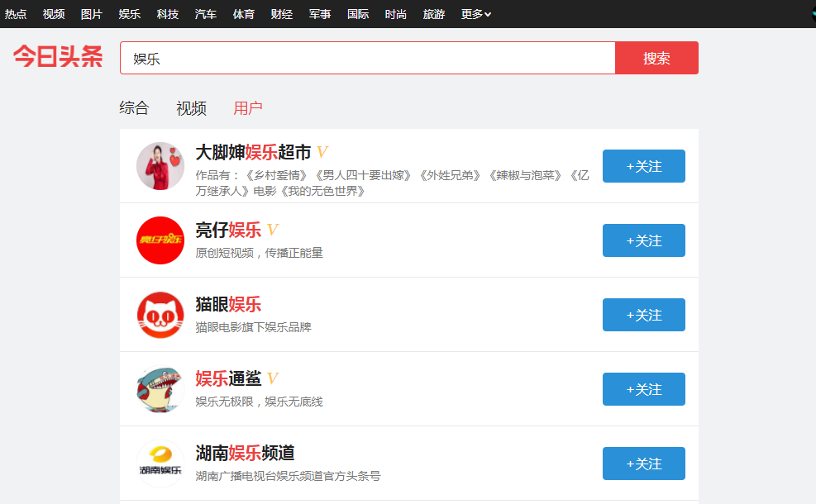This screenshot has height=504, width=816.
Task: Open 亮仔娱乐 red avatar
Action: point(160,240)
